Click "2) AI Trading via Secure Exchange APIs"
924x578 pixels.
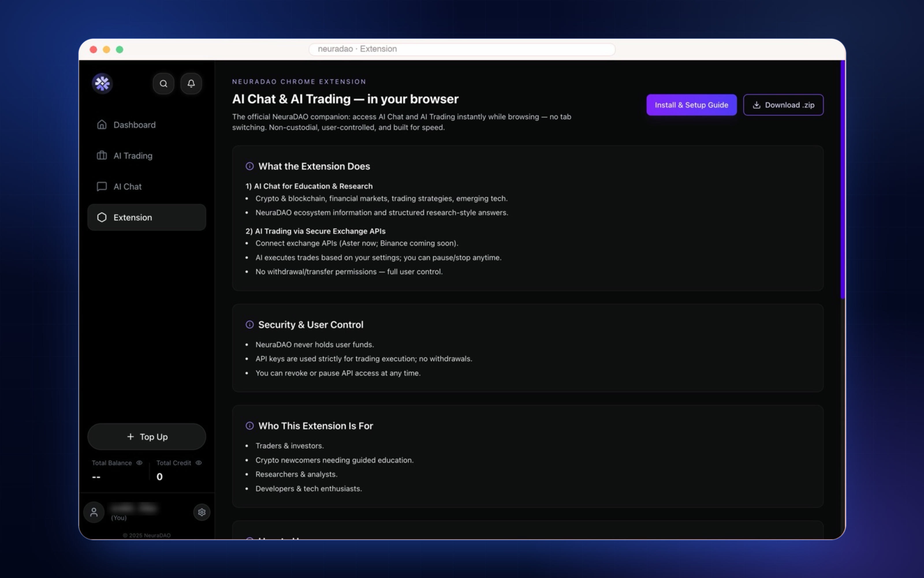(315, 231)
